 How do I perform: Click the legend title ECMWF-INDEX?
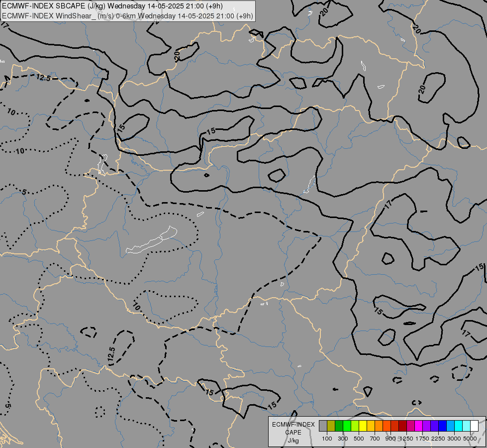point(293,425)
